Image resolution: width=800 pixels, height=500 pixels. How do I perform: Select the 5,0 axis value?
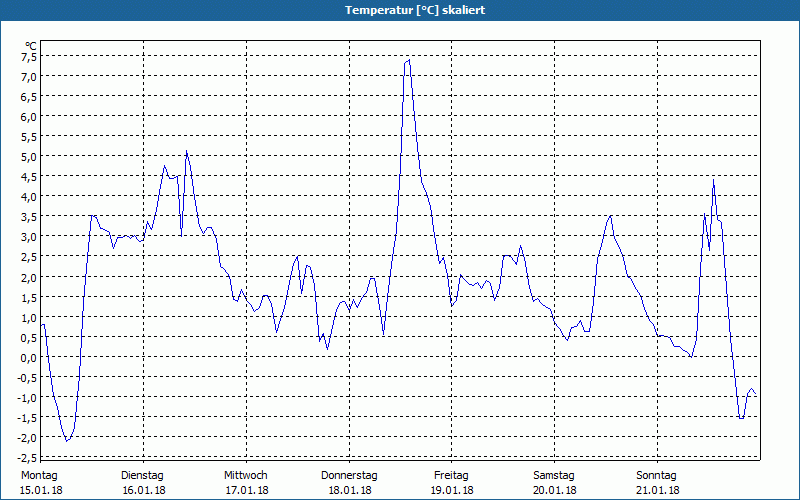29,157
